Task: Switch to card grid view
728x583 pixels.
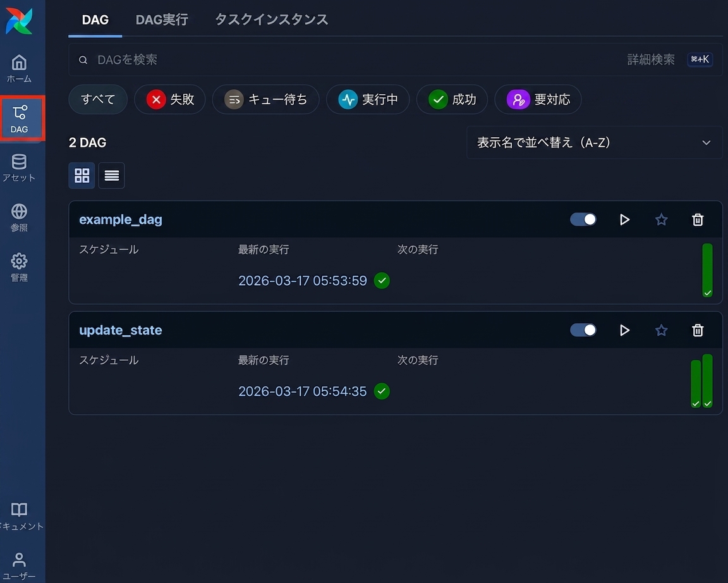Action: coord(82,176)
